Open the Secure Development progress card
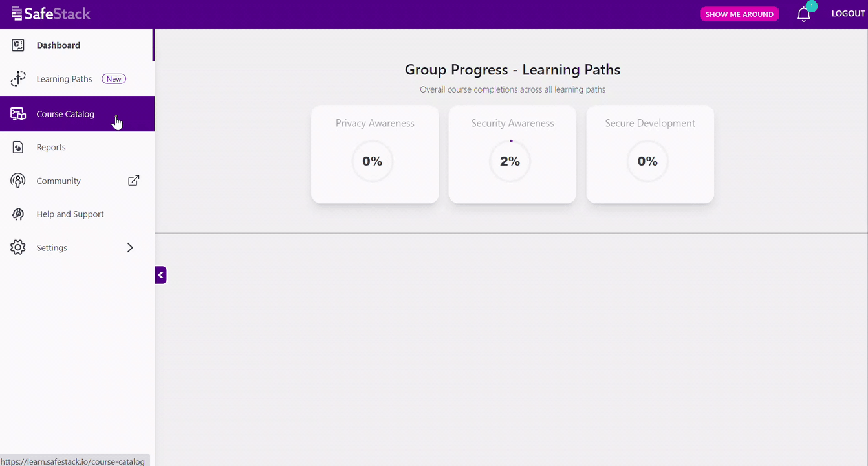The height and width of the screenshot is (466, 868). 650,155
